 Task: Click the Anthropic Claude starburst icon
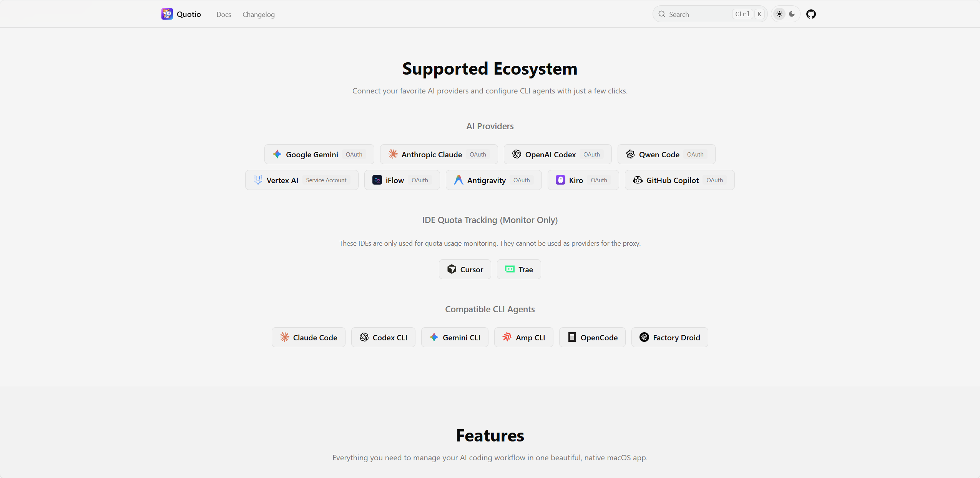pos(393,154)
